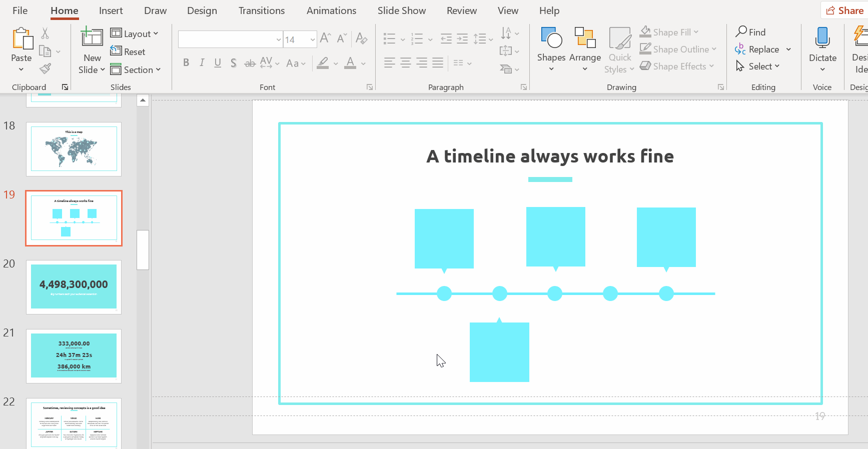Click the Bullets list icon
868x449 pixels.
click(389, 38)
